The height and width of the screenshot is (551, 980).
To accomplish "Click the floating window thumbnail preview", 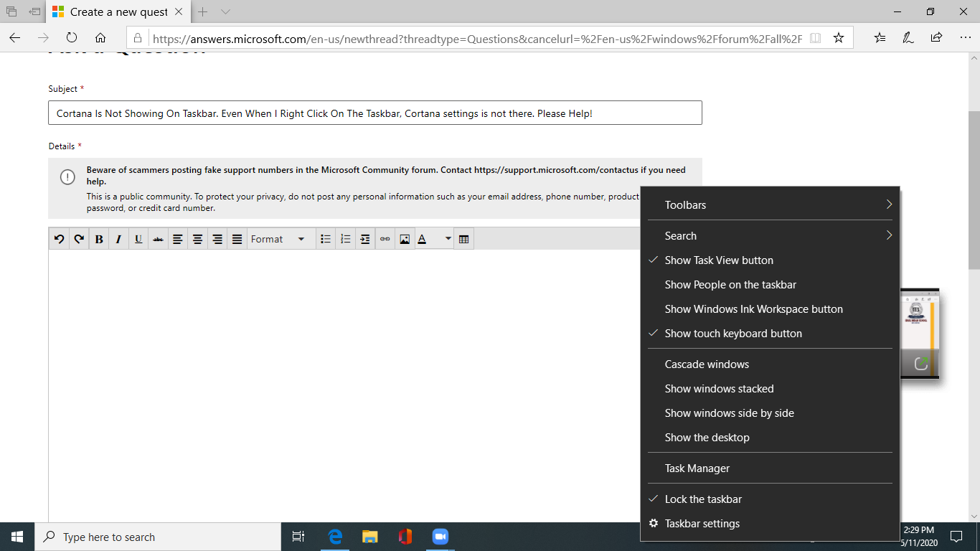I will pos(920,334).
